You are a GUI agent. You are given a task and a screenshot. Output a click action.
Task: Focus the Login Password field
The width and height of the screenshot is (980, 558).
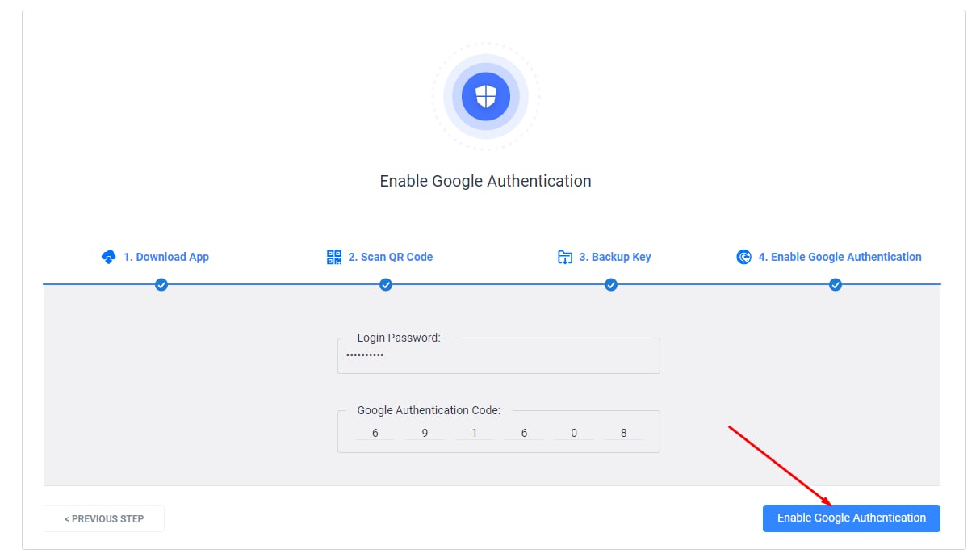coord(498,355)
